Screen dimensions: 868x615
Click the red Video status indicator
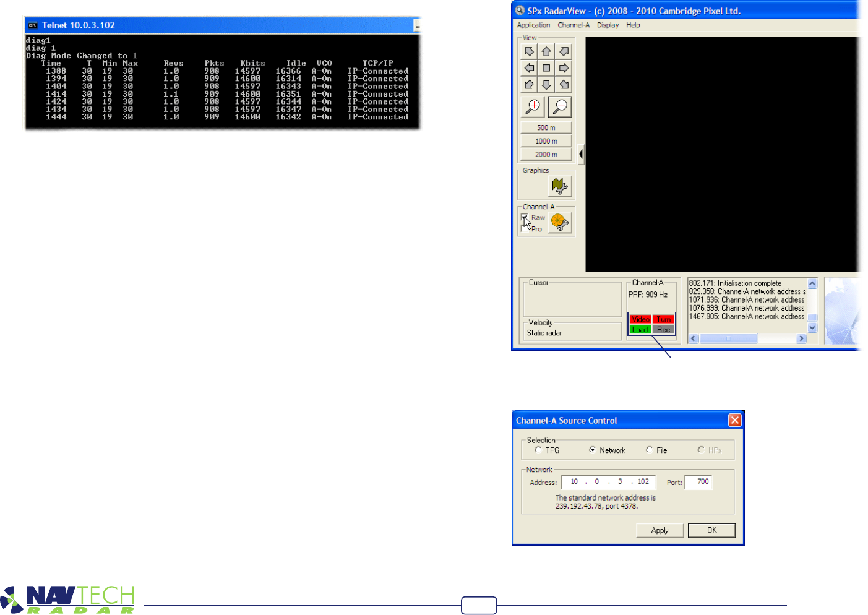(640, 319)
